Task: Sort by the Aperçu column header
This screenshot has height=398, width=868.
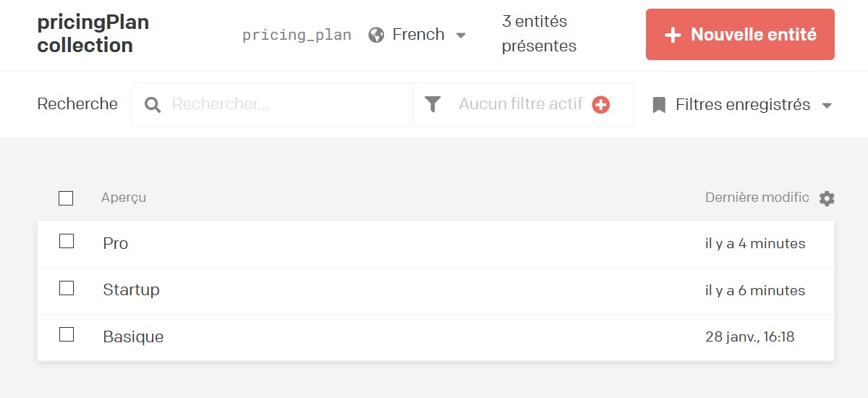Action: (124, 198)
